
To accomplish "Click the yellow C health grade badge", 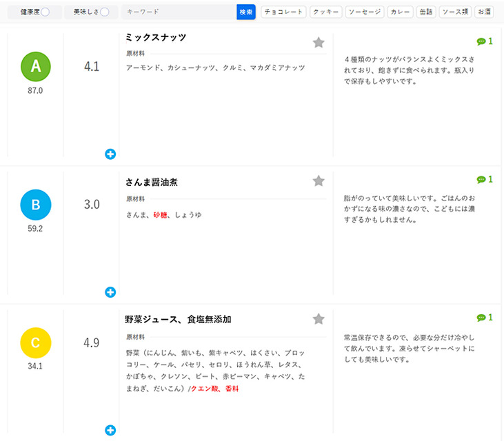I will point(36,342).
